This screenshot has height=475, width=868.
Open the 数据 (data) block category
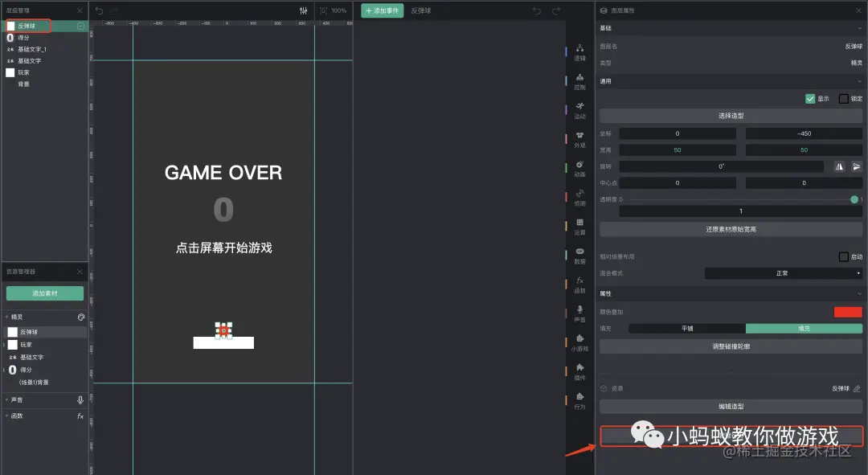pos(579,256)
